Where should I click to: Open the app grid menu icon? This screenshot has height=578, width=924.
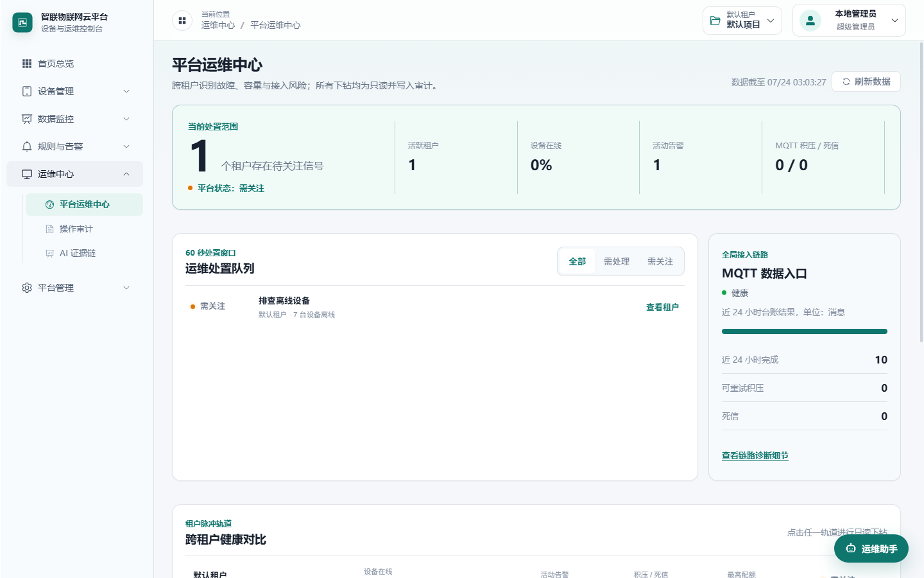pyautogui.click(x=182, y=21)
